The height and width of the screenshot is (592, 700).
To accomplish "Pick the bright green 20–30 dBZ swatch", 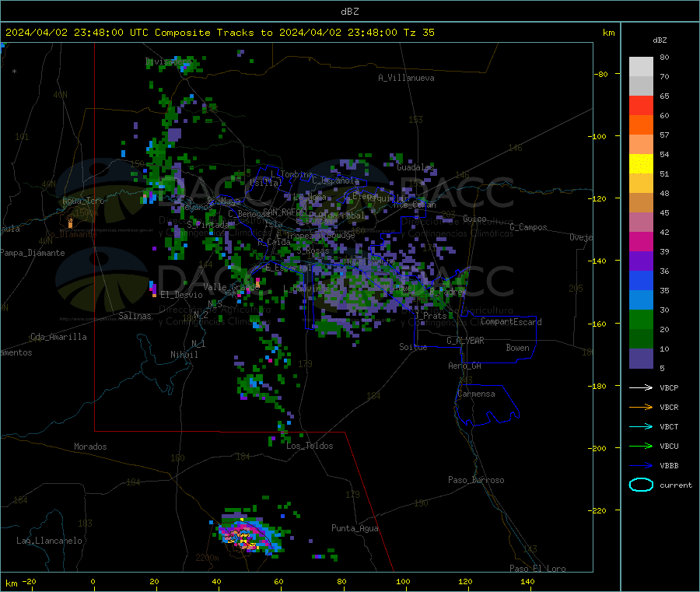I will coord(641,320).
